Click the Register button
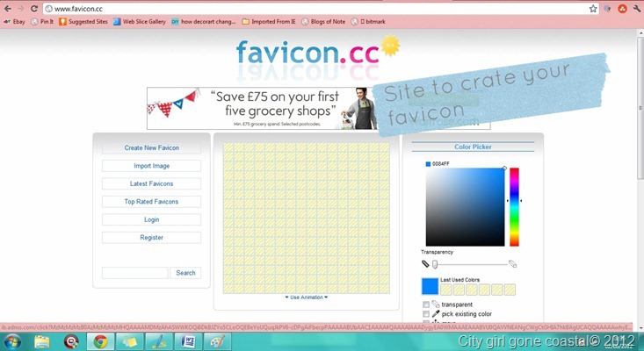644x351 pixels. tap(151, 238)
